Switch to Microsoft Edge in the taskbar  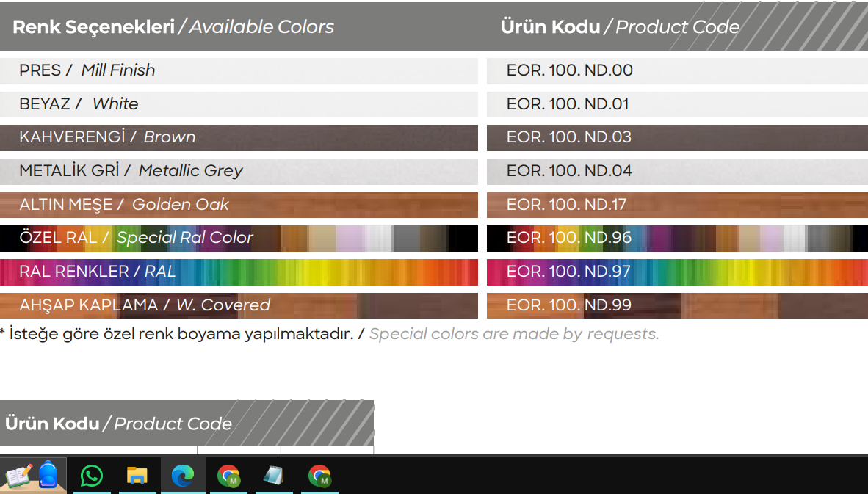(183, 476)
